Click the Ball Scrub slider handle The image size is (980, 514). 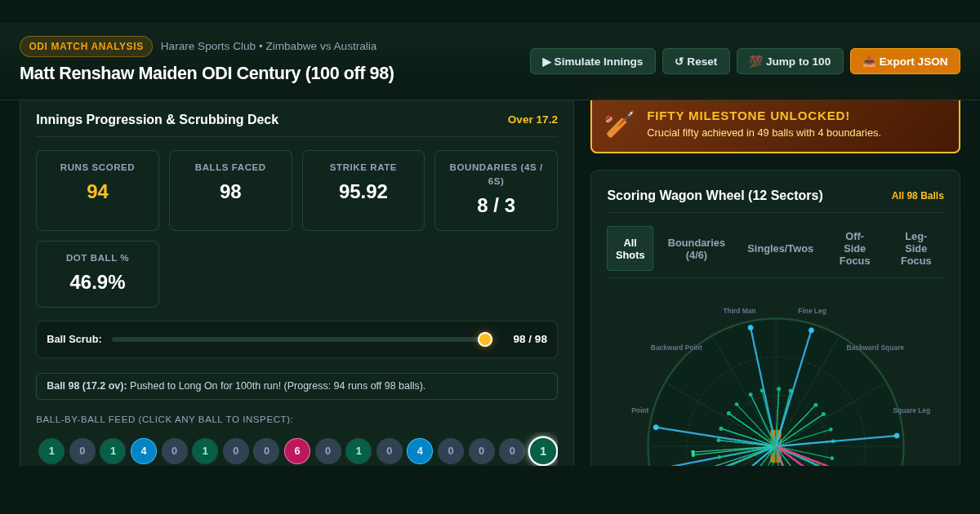point(485,339)
